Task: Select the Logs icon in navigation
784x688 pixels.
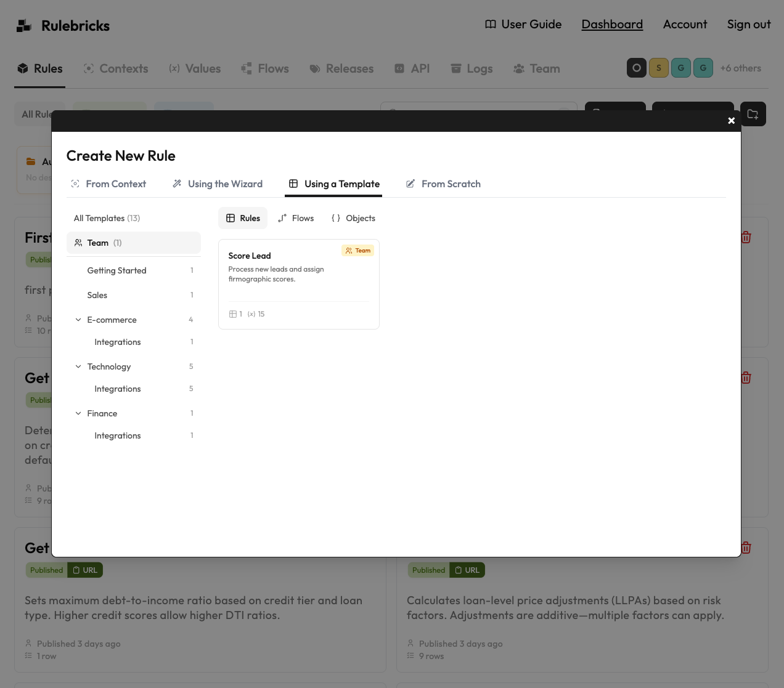Action: click(456, 68)
